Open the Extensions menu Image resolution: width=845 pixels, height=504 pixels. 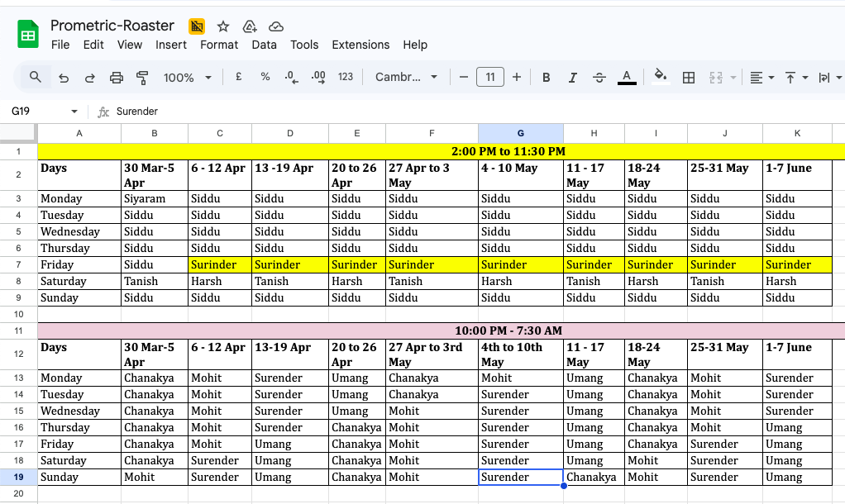pyautogui.click(x=360, y=45)
